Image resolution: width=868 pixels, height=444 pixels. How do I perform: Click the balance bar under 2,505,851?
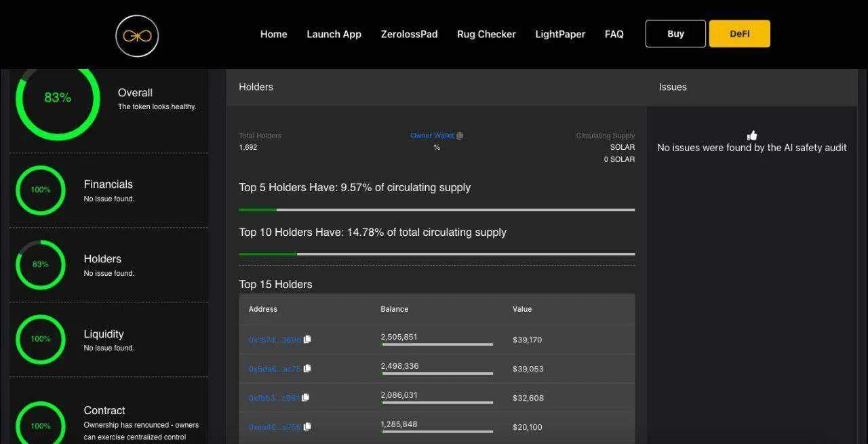tap(437, 344)
